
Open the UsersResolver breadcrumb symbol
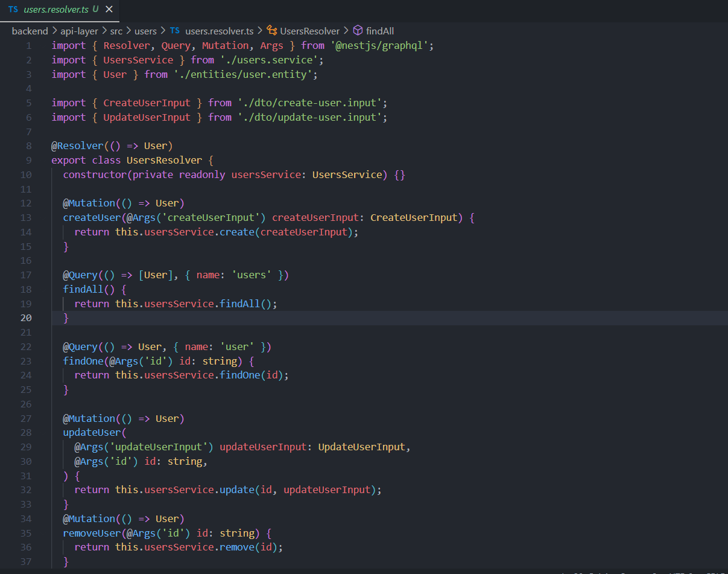310,31
